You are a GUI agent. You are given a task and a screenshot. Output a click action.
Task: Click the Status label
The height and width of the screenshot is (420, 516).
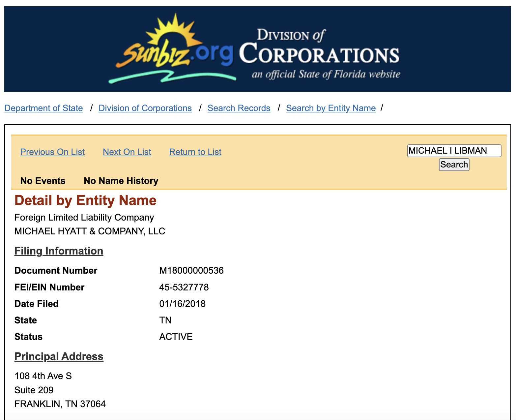28,337
